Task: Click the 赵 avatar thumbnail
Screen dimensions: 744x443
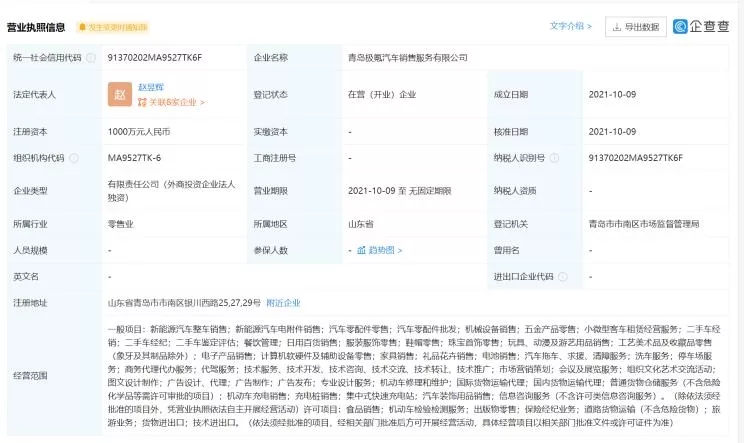Action: pos(120,94)
